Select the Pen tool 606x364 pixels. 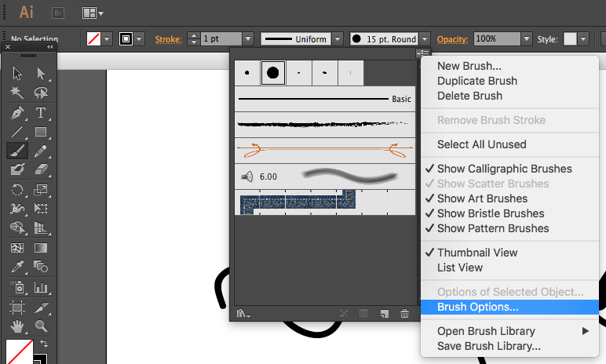(x=16, y=113)
